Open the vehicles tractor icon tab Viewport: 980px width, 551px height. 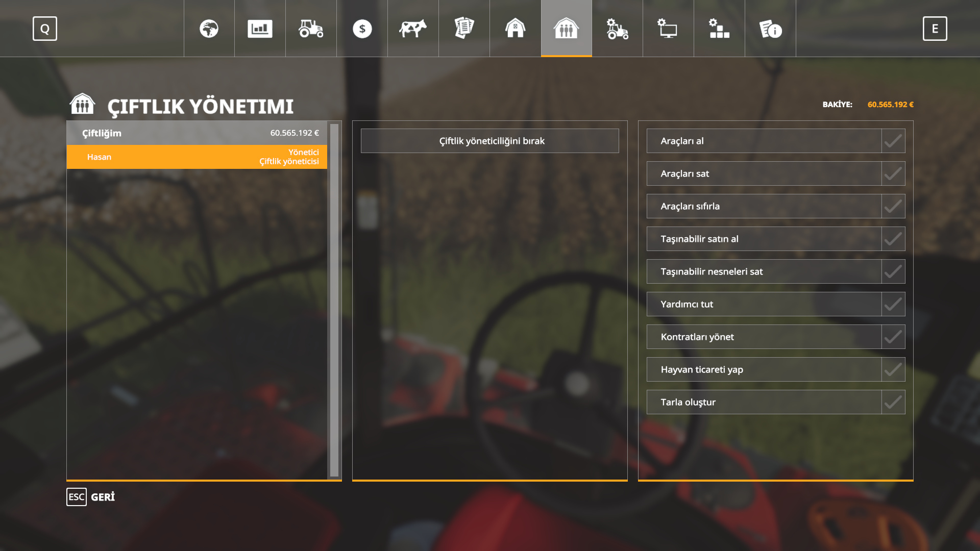[311, 29]
